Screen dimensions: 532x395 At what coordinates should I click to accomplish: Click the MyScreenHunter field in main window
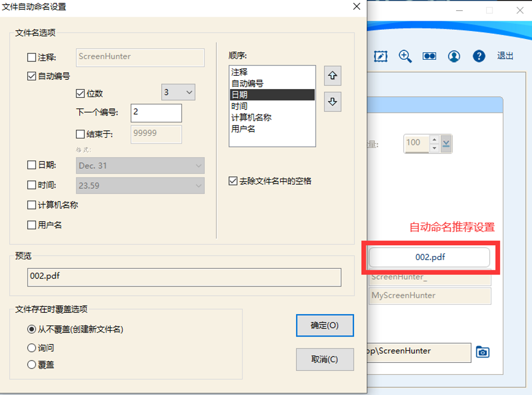coord(430,296)
